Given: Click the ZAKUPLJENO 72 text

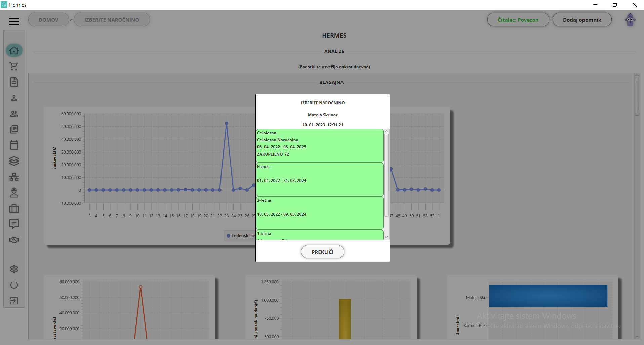Looking at the screenshot, I should pos(273,154).
